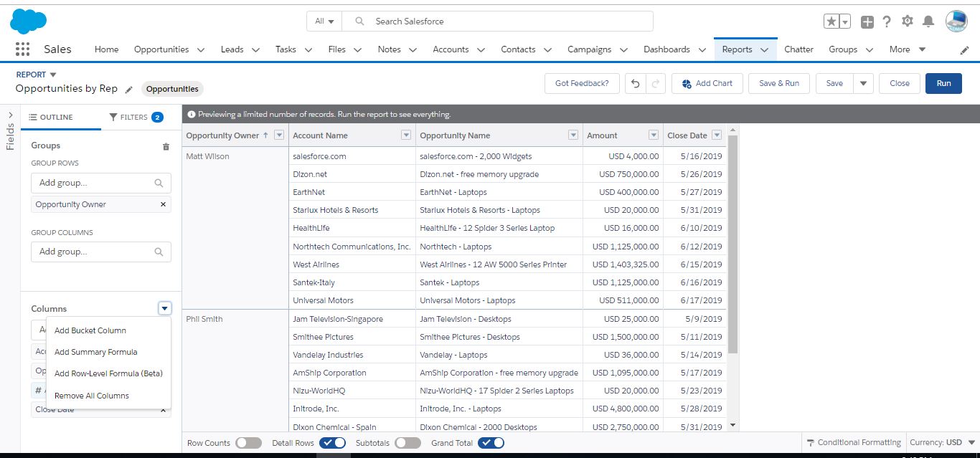Run the report
The height and width of the screenshot is (458, 980).
point(943,83)
